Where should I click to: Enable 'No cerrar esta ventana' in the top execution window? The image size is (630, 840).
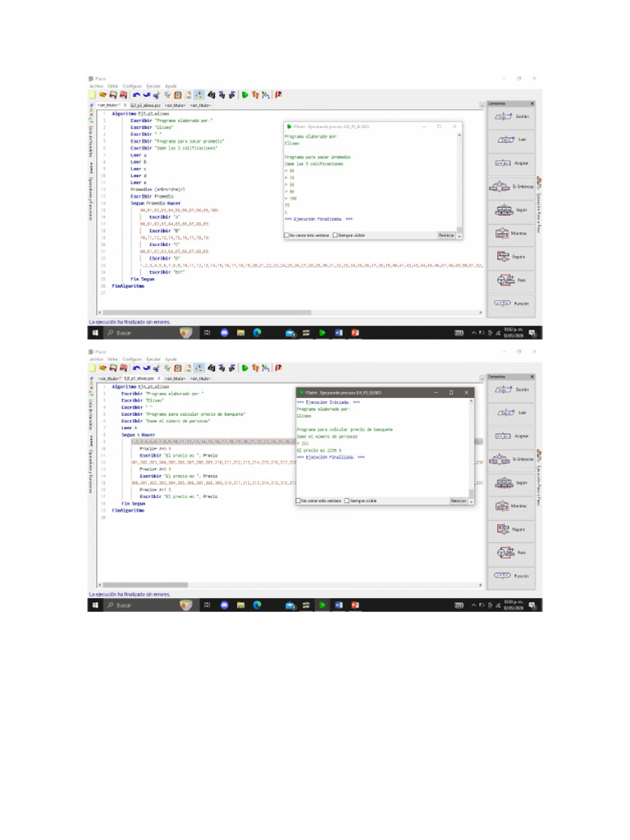286,235
